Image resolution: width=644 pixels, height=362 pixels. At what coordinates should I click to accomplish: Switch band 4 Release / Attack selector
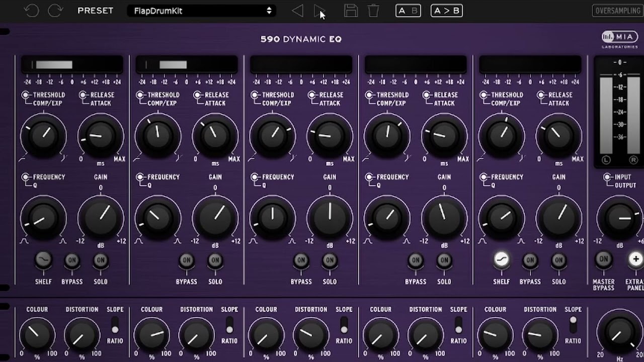point(427,95)
